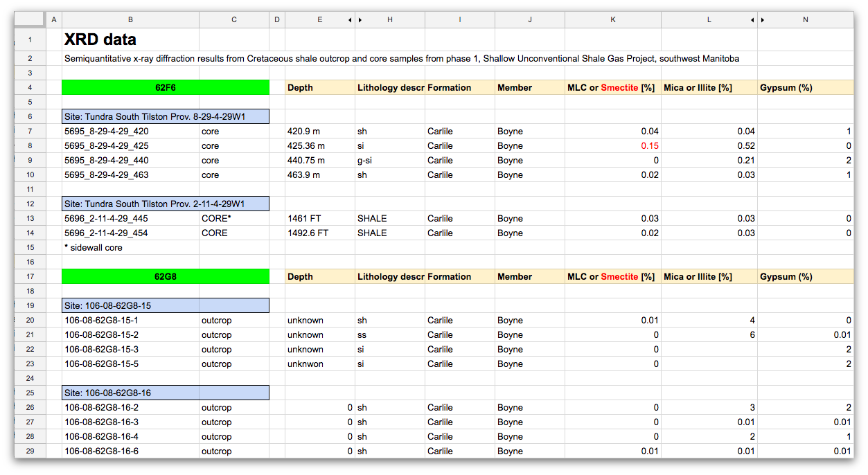Select sample cell '5695_8-29-4-29_420'
This screenshot has width=868, height=475.
pos(130,132)
